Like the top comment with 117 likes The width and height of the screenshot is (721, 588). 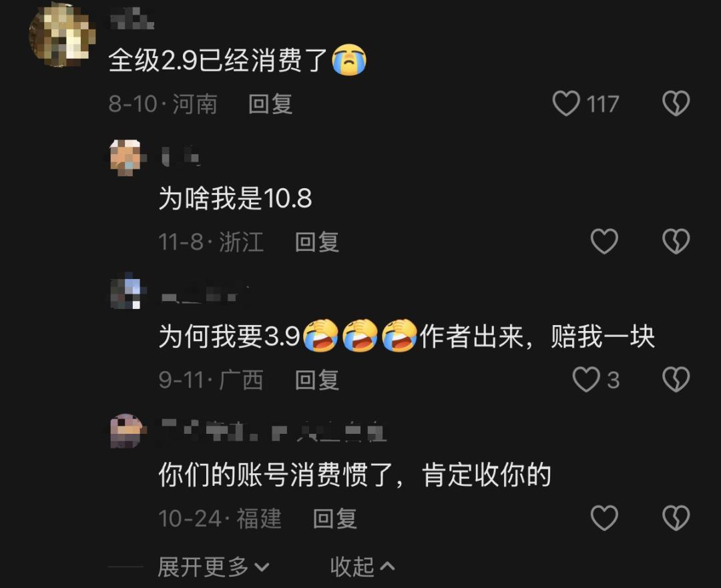(565, 103)
